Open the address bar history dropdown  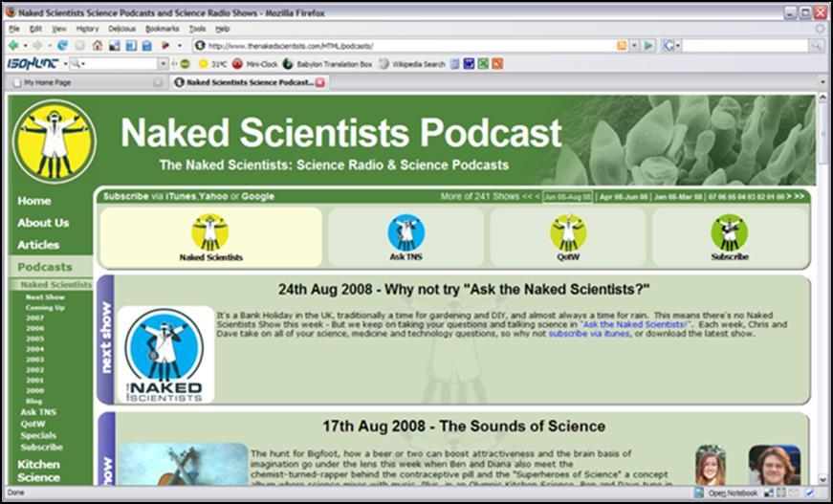pos(634,46)
